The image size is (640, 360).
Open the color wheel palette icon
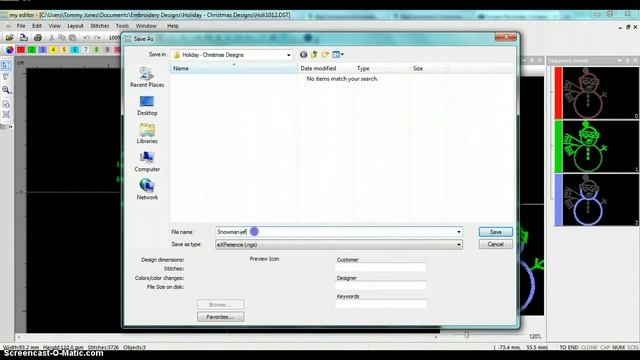click(x=9, y=50)
